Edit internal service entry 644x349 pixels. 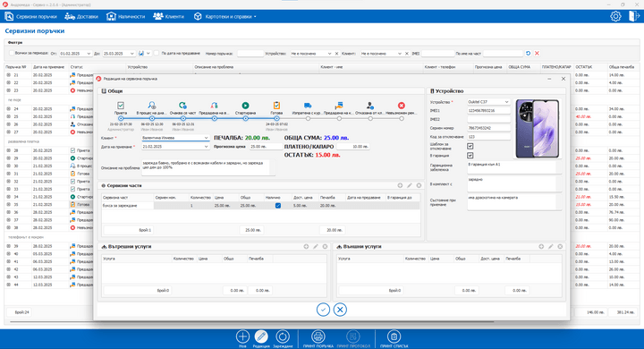pos(316,246)
